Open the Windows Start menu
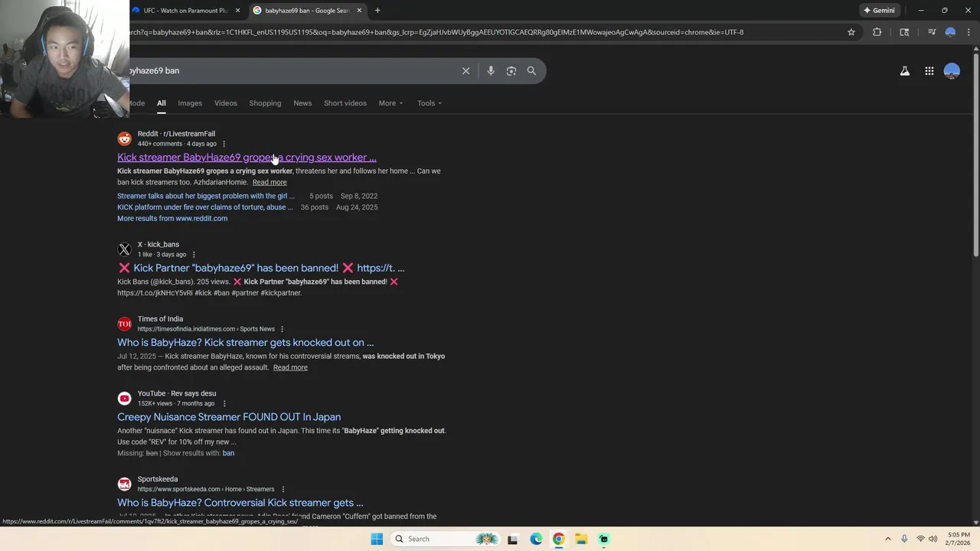The width and height of the screenshot is (980, 551). click(x=377, y=539)
